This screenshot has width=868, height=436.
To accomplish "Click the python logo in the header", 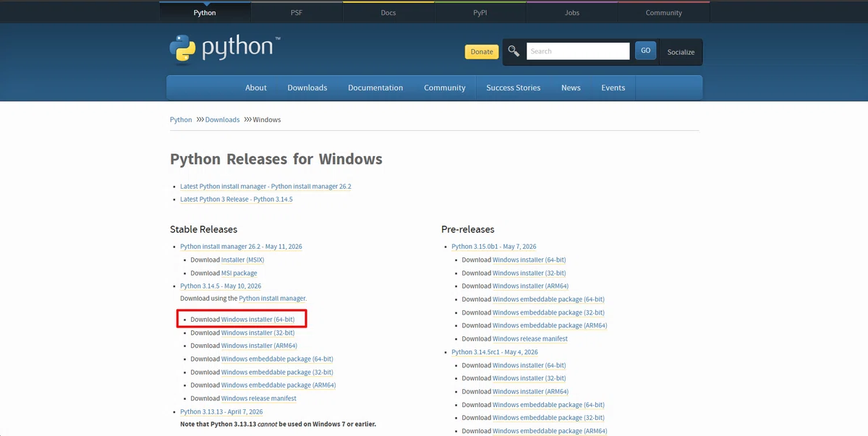I will [224, 48].
